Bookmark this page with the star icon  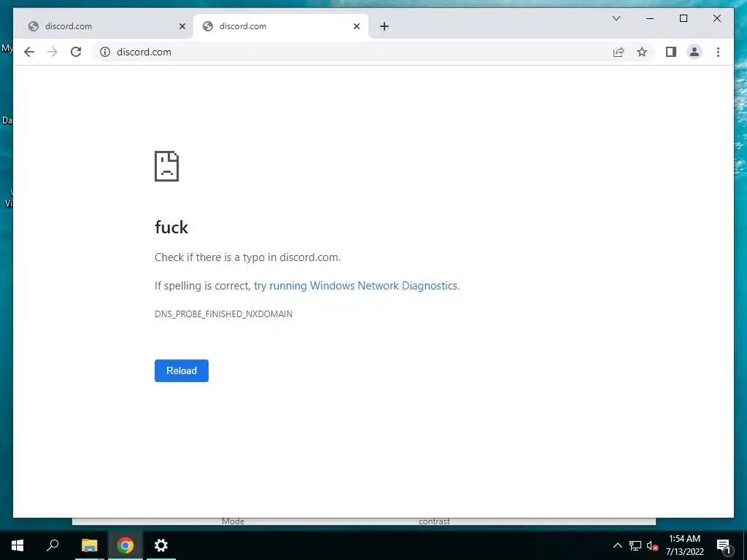coord(642,52)
